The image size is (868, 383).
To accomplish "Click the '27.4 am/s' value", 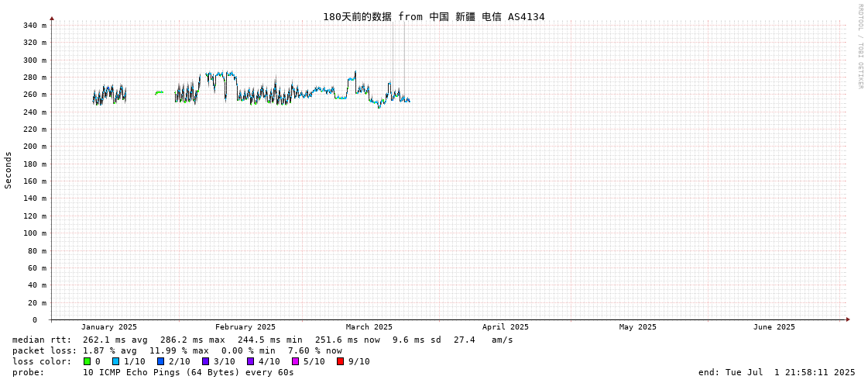I will (483, 340).
